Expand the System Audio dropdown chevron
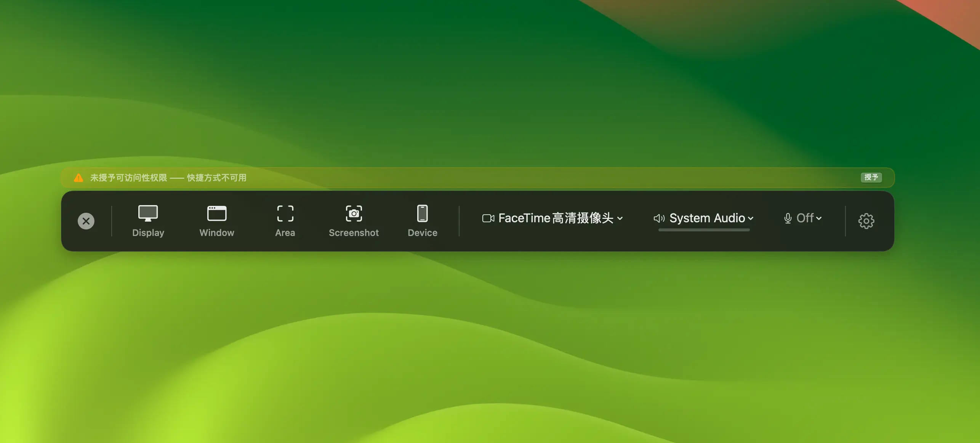Image resolution: width=980 pixels, height=443 pixels. [x=751, y=218]
